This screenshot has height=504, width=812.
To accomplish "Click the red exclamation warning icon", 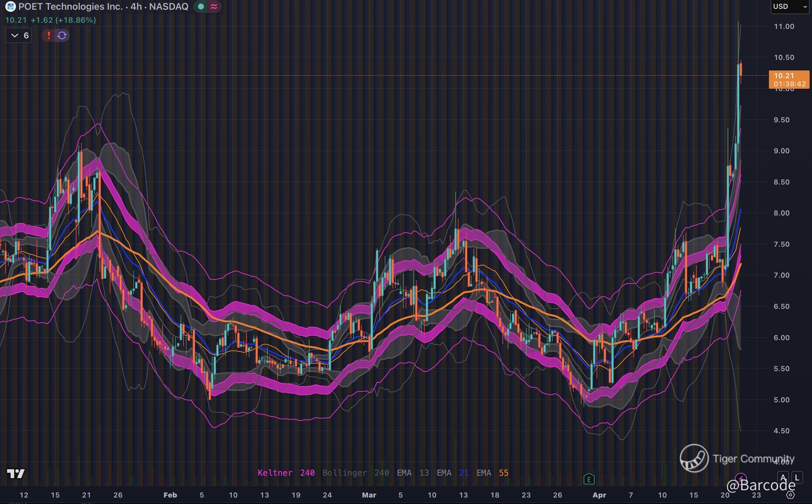I will pyautogui.click(x=49, y=35).
